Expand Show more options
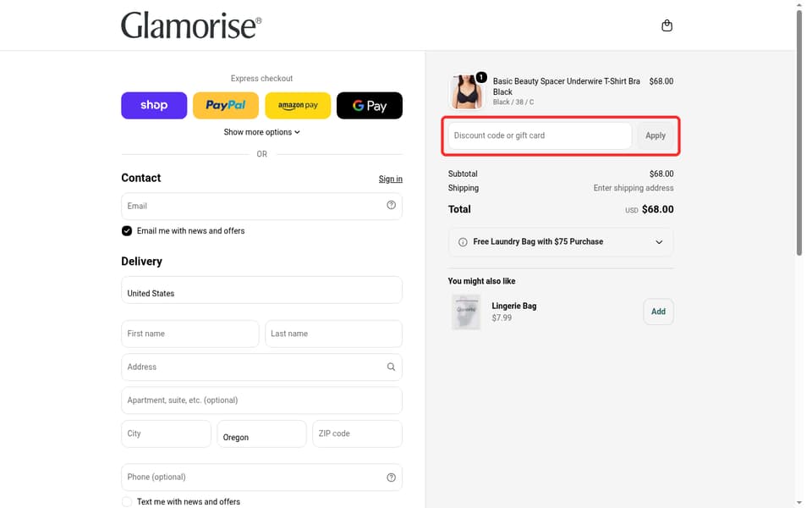 click(261, 132)
